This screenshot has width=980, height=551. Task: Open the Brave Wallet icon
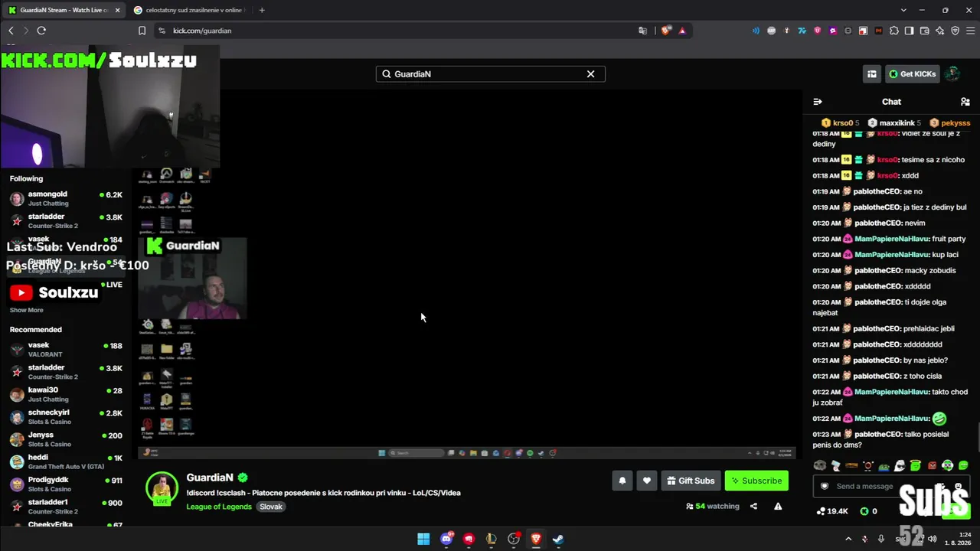coord(924,31)
